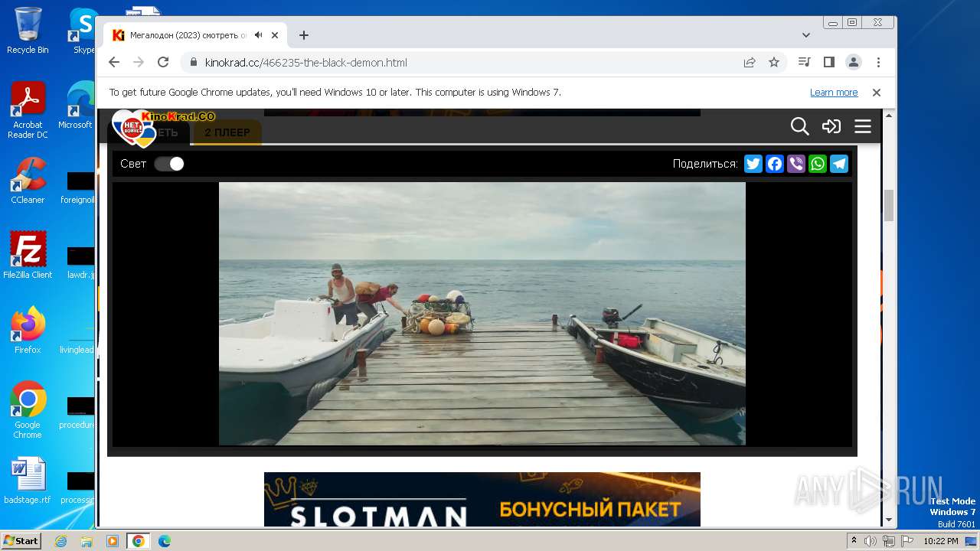This screenshot has height=551, width=980.
Task: Launch FileZilla Client desktop shortcut
Action: pos(28,256)
